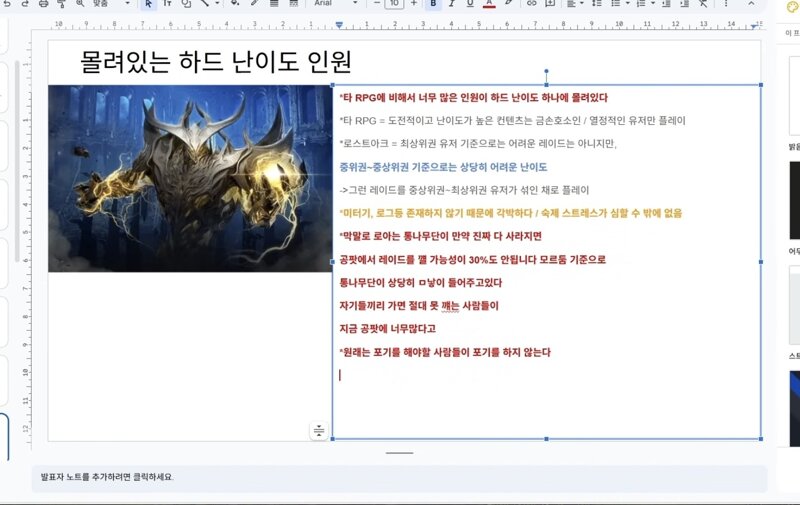Viewport: 800px width, 505px height.
Task: Choose the select arrow cursor tool
Action: click(x=148, y=4)
